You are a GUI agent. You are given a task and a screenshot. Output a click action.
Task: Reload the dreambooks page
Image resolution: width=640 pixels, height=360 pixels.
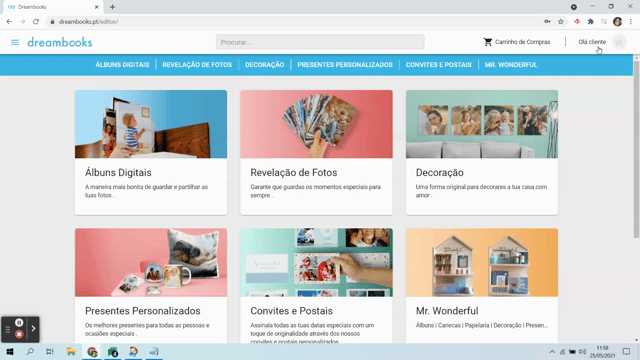pos(36,22)
